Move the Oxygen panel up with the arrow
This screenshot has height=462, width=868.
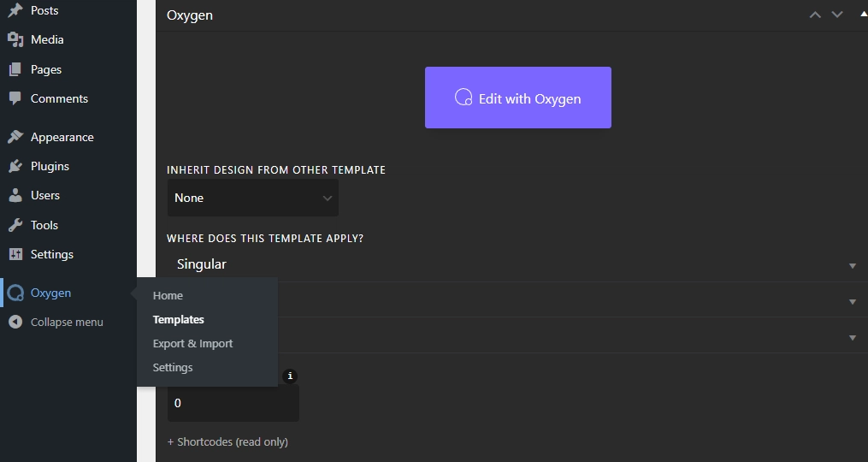pos(815,15)
